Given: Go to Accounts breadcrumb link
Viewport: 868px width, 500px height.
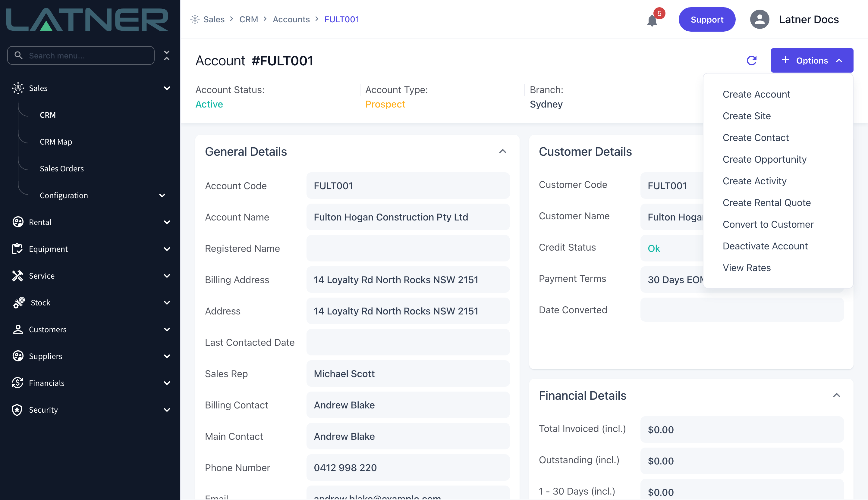Looking at the screenshot, I should pyautogui.click(x=291, y=19).
